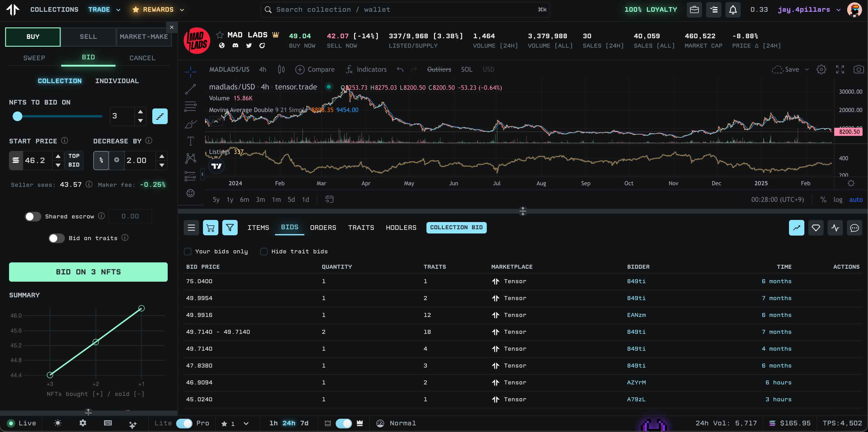Open chart settings gear icon
This screenshot has height=432, width=868.
click(821, 69)
